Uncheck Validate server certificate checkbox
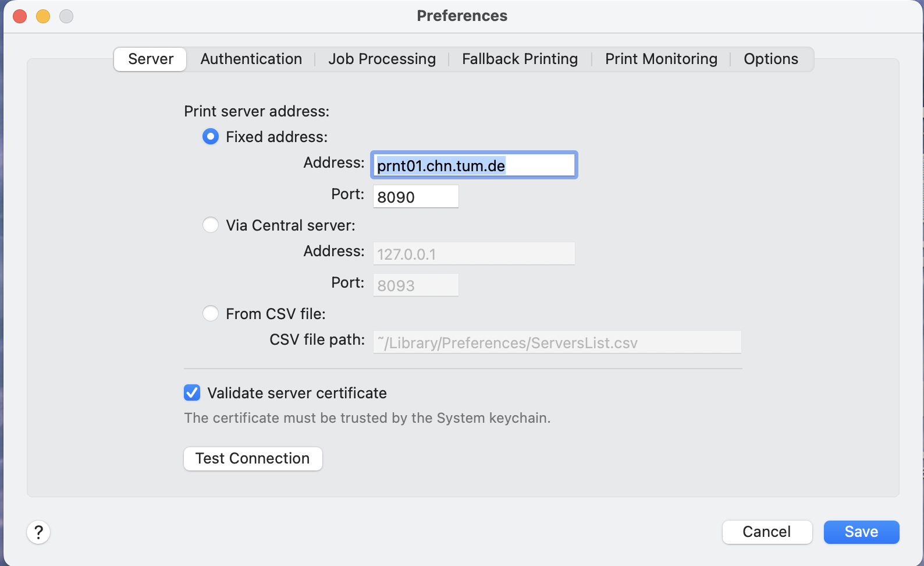Image resolution: width=924 pixels, height=566 pixels. coord(192,393)
